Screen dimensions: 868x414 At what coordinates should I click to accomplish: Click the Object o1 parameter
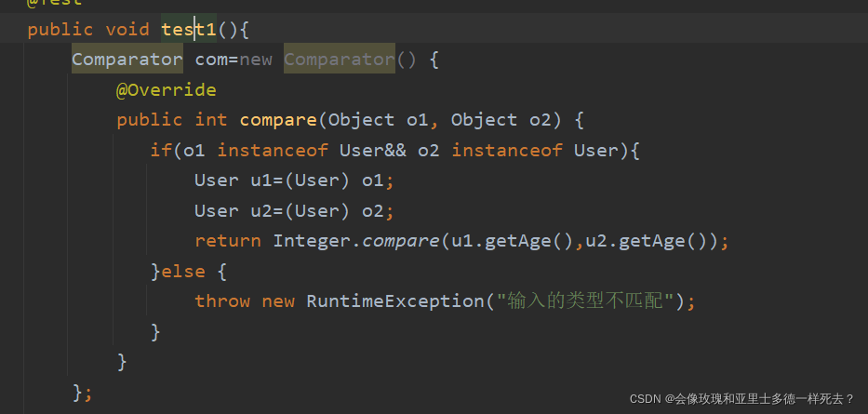coord(378,120)
